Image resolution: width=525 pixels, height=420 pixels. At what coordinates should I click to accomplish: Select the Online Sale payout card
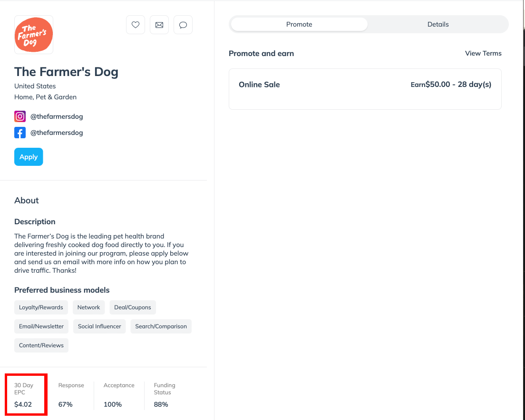point(365,89)
